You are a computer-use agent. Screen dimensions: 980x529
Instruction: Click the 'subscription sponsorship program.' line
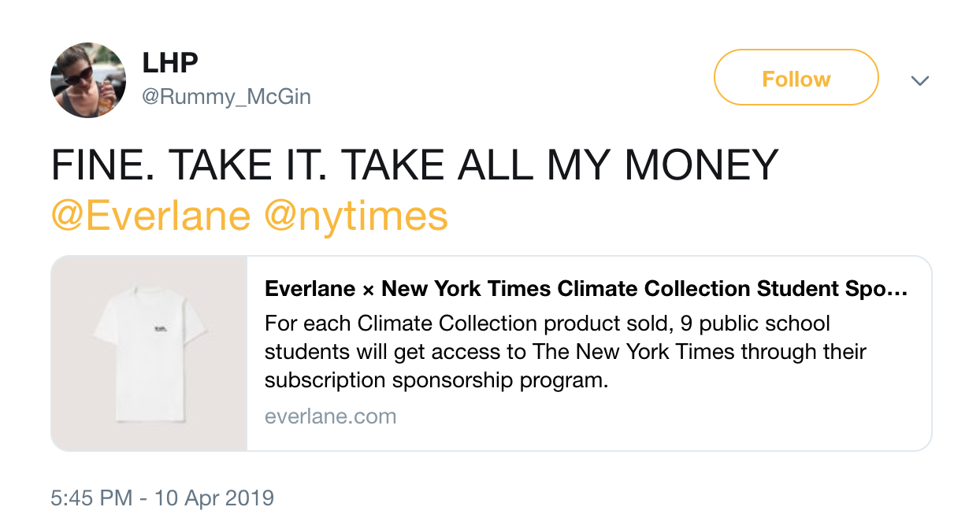tap(436, 380)
